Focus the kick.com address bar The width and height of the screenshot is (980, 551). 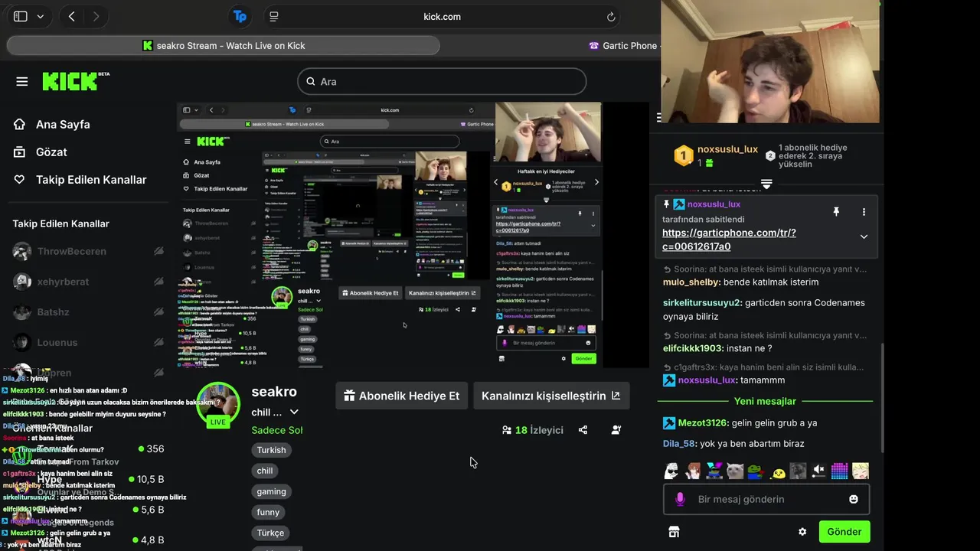443,16
